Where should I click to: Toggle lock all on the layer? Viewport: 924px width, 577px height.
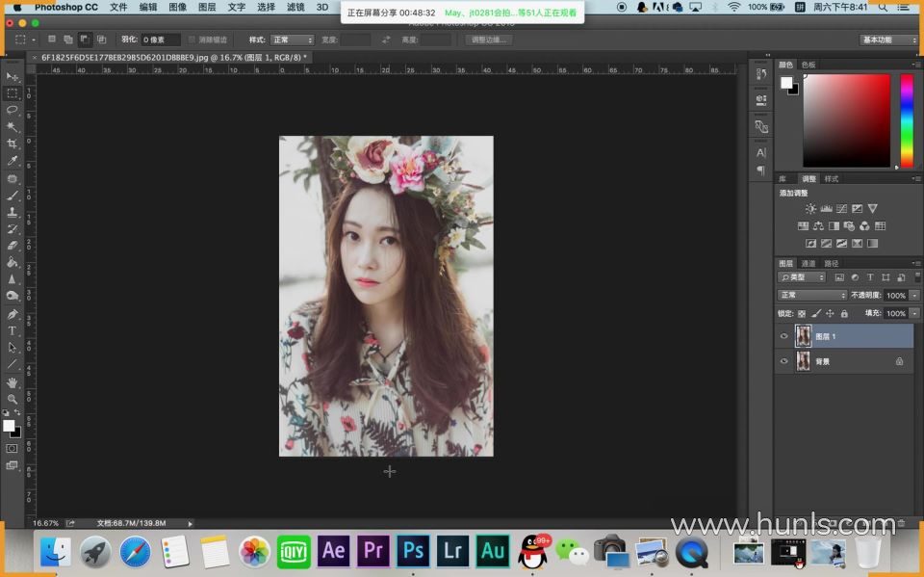click(x=844, y=313)
